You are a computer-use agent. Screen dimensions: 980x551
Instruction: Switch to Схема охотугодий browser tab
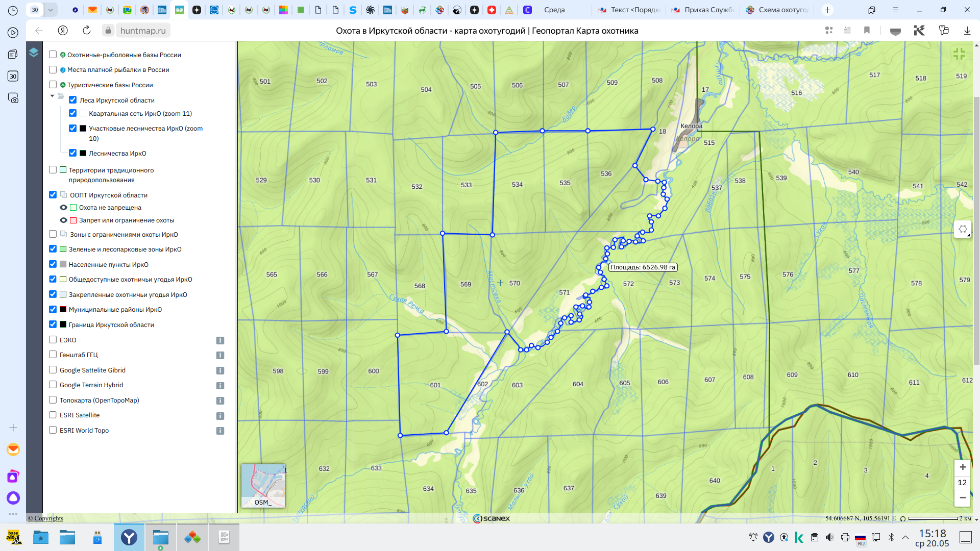(x=778, y=10)
